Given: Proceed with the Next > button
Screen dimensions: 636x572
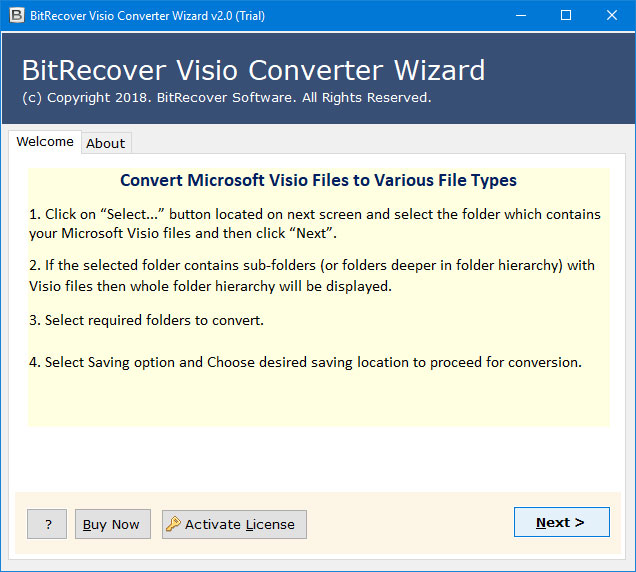Looking at the screenshot, I should (561, 522).
